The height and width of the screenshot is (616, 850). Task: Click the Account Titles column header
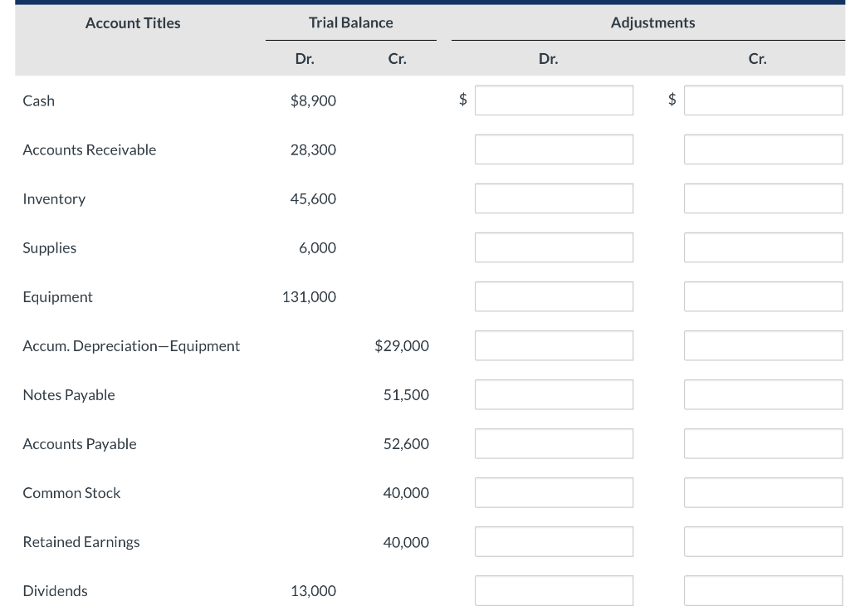point(132,22)
